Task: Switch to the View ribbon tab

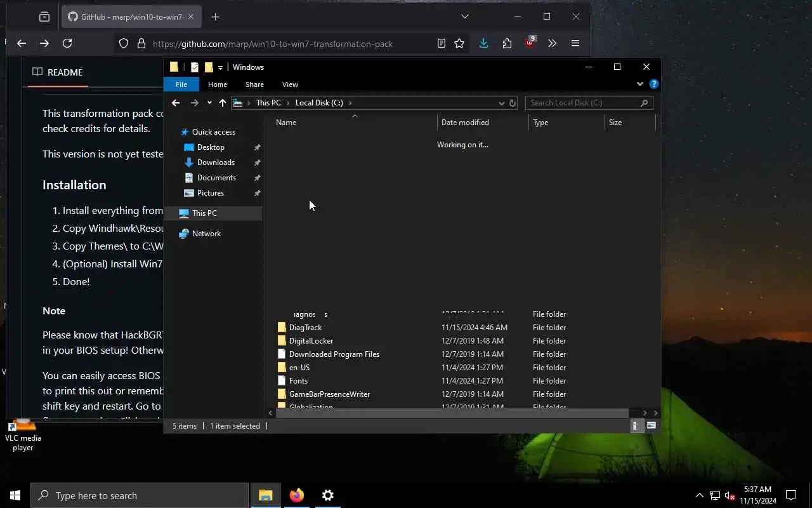Action: [290, 84]
